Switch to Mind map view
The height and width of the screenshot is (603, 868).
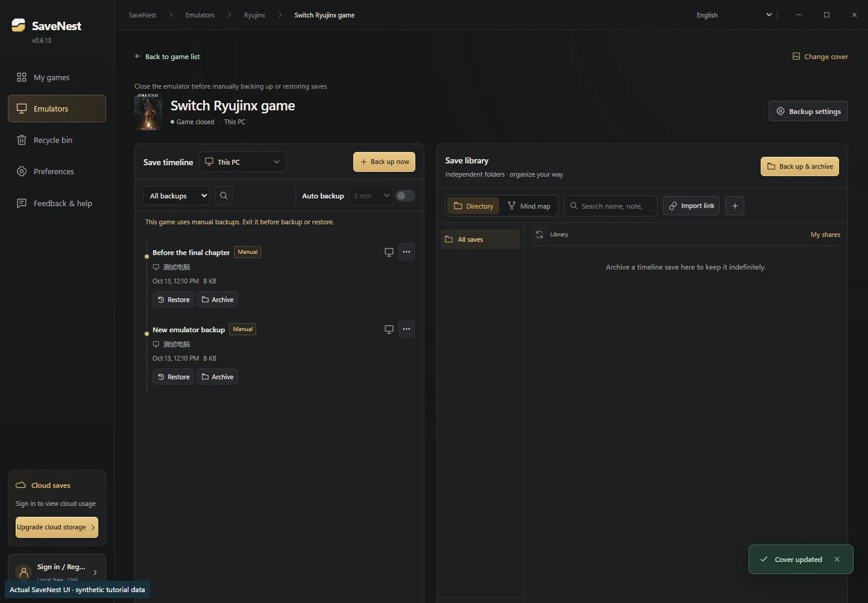click(529, 206)
